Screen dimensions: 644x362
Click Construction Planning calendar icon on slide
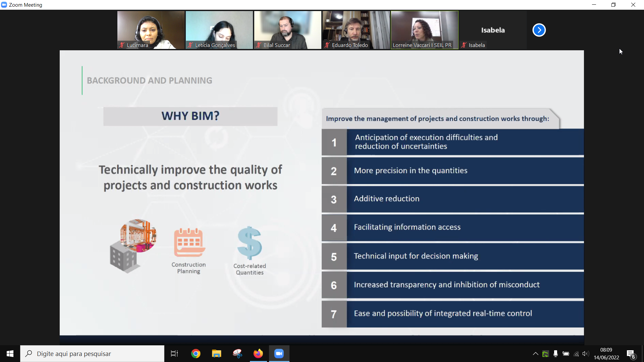click(x=189, y=242)
